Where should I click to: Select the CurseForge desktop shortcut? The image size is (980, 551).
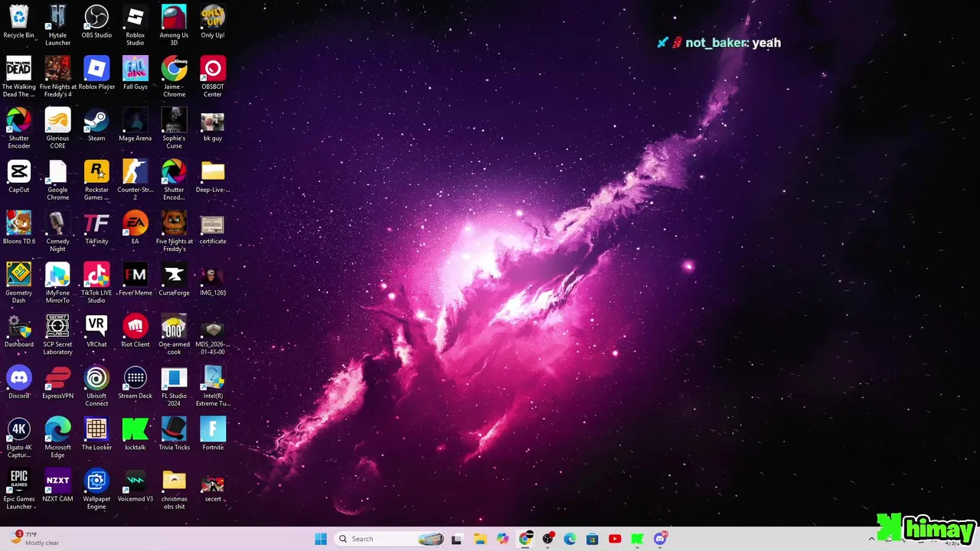174,278
